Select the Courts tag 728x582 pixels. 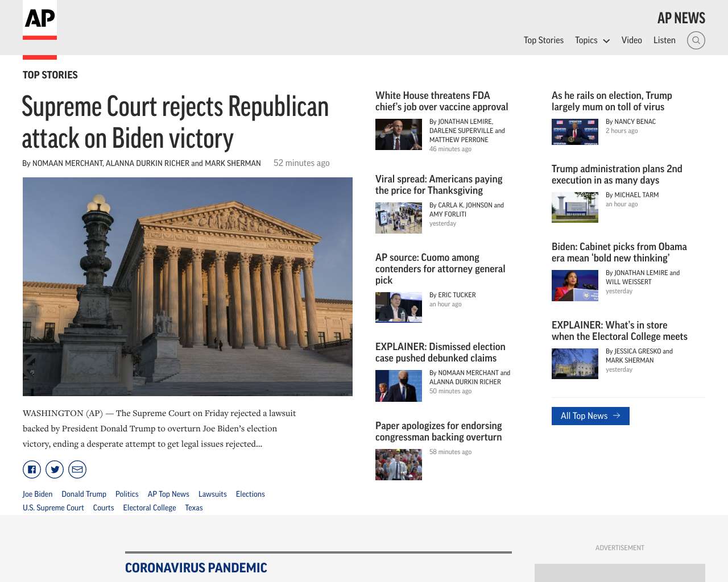tap(104, 508)
